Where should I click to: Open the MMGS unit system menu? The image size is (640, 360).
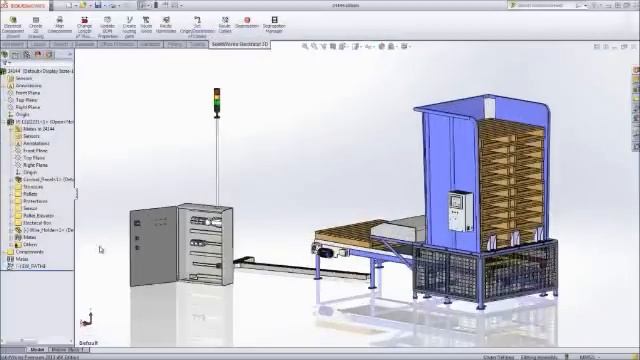coord(589,357)
